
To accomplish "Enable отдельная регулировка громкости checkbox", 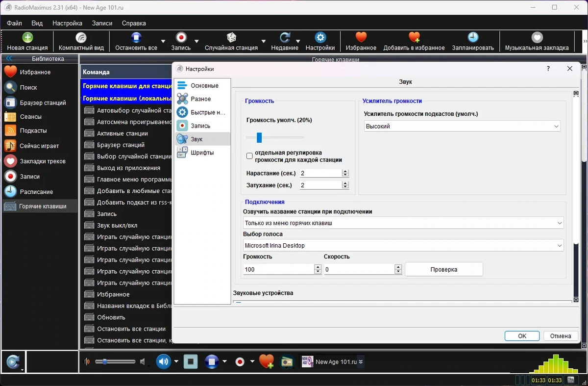I will point(249,156).
